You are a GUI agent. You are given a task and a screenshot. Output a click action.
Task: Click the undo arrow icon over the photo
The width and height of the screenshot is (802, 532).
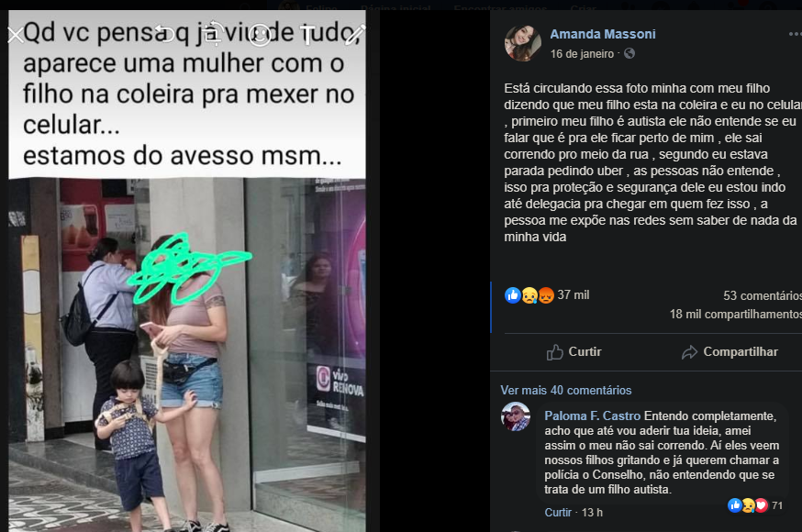tap(164, 34)
